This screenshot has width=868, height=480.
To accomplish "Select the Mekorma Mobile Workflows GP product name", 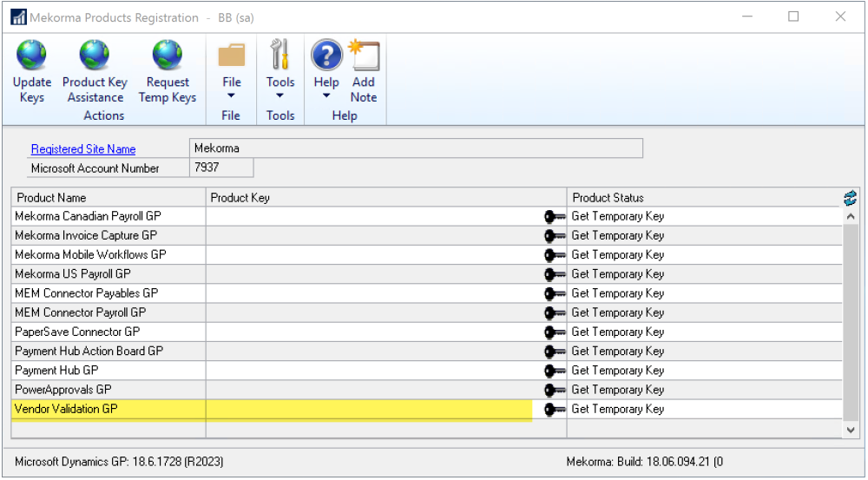I will click(x=90, y=255).
